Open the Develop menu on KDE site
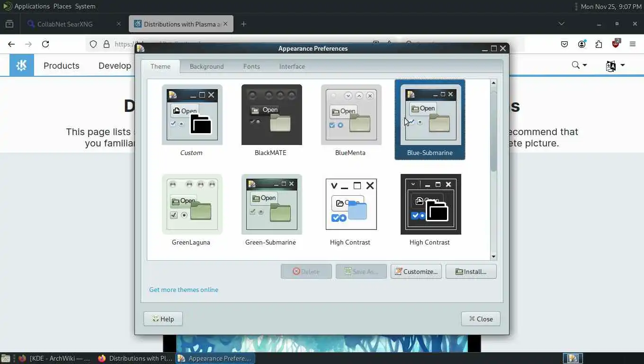 click(115, 66)
